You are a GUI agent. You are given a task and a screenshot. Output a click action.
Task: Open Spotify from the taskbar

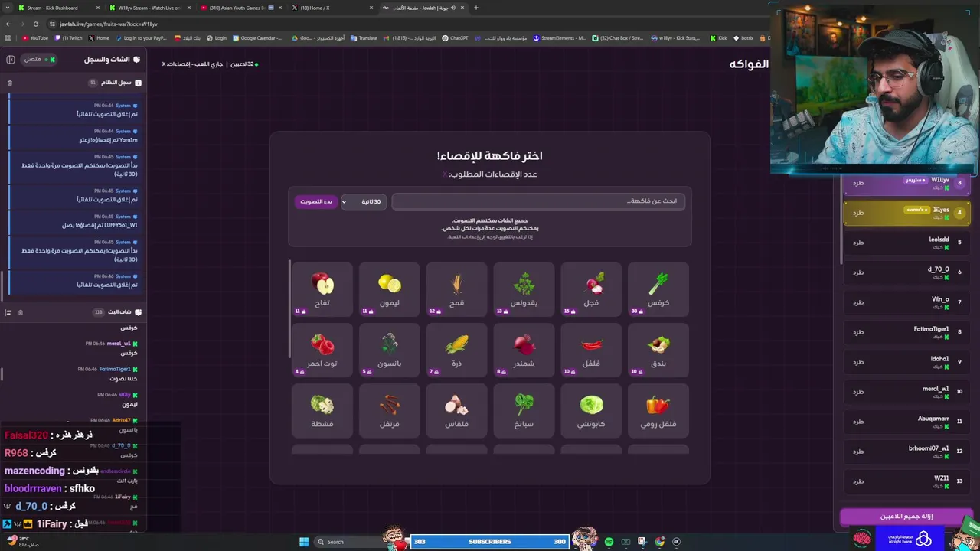609,542
